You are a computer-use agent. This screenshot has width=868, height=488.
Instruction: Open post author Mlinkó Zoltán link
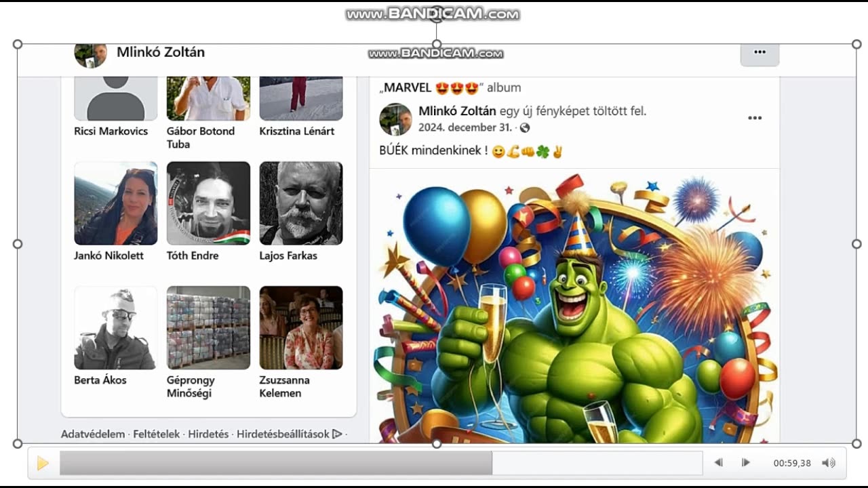click(x=458, y=111)
